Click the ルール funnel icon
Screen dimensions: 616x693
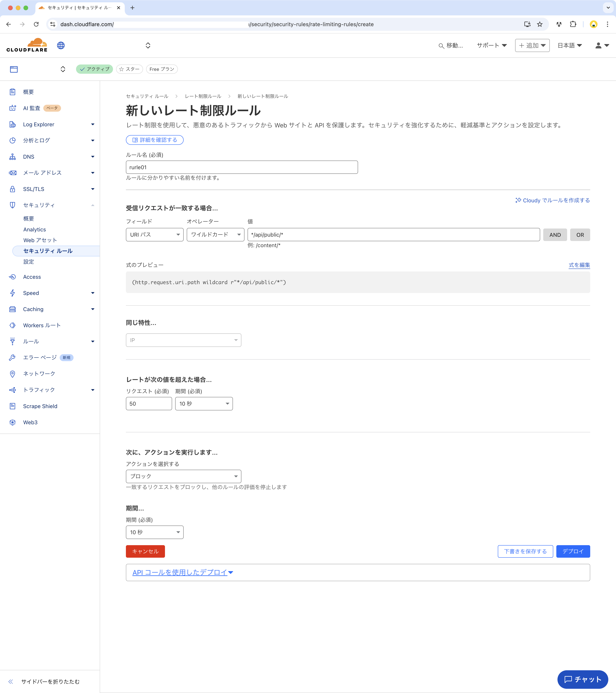(x=13, y=341)
